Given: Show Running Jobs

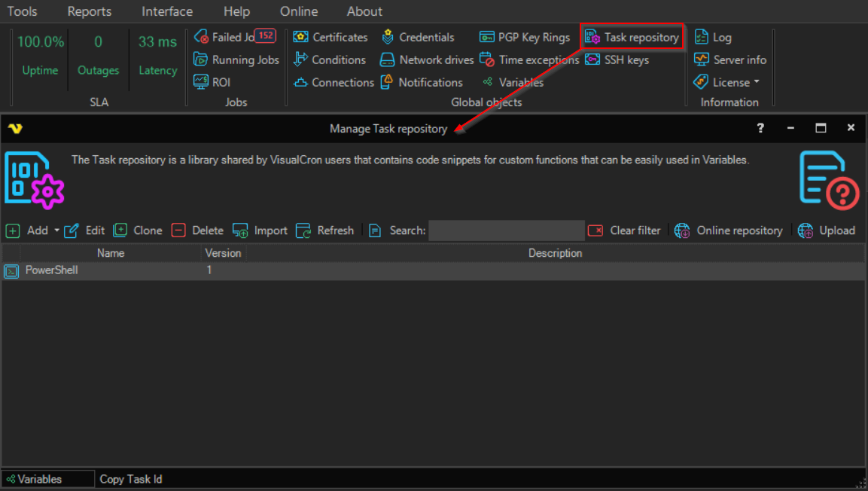Looking at the screenshot, I should pos(236,59).
